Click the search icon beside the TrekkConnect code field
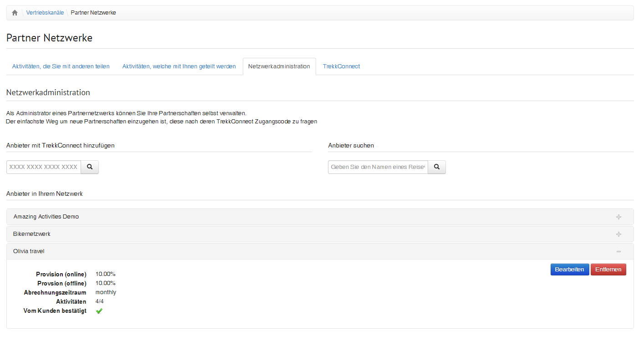Image resolution: width=644 pixels, height=341 pixels. (x=90, y=167)
